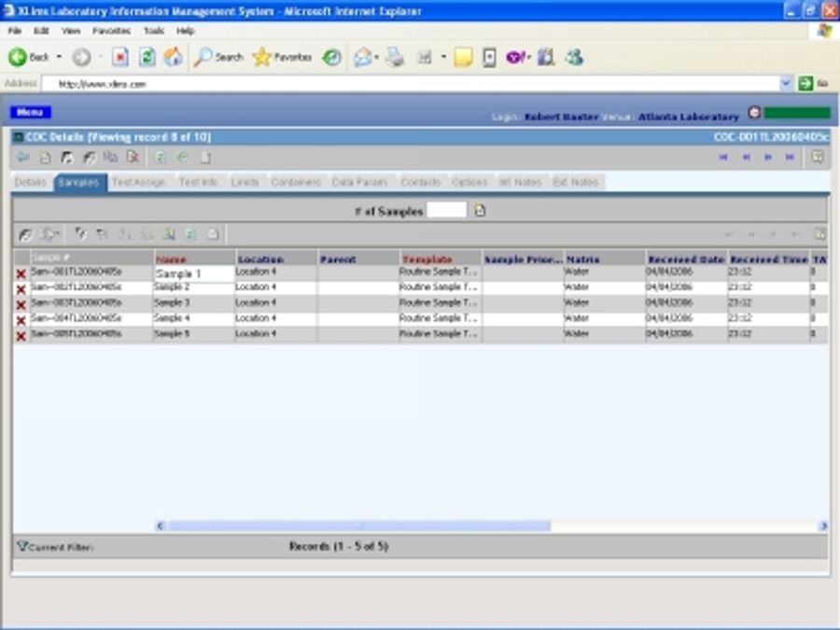Select the Sample 4 name cell
Image resolution: width=840 pixels, height=630 pixels.
(x=194, y=318)
